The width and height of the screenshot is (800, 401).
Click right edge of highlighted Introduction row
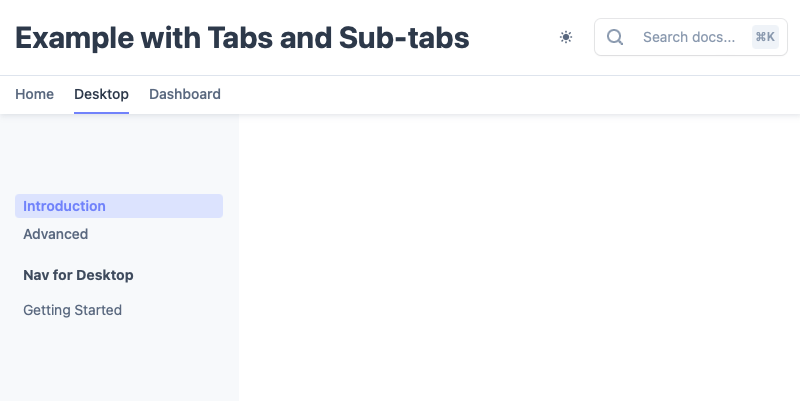coord(214,206)
